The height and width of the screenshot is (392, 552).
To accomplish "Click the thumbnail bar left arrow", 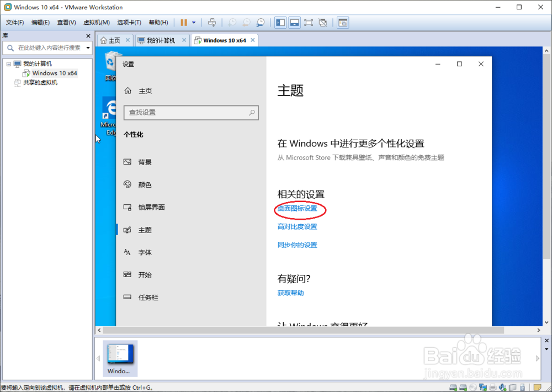I will click(98, 358).
